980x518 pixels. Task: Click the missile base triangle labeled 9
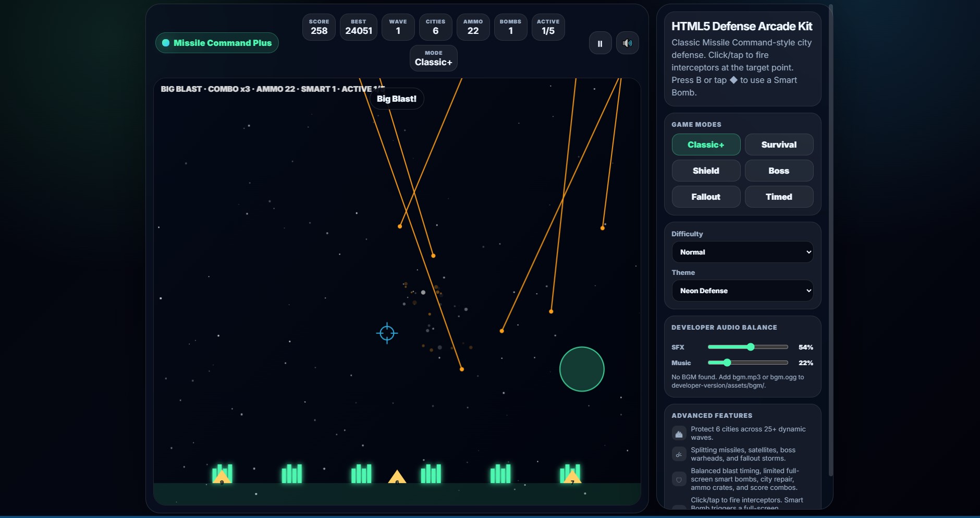pos(222,477)
